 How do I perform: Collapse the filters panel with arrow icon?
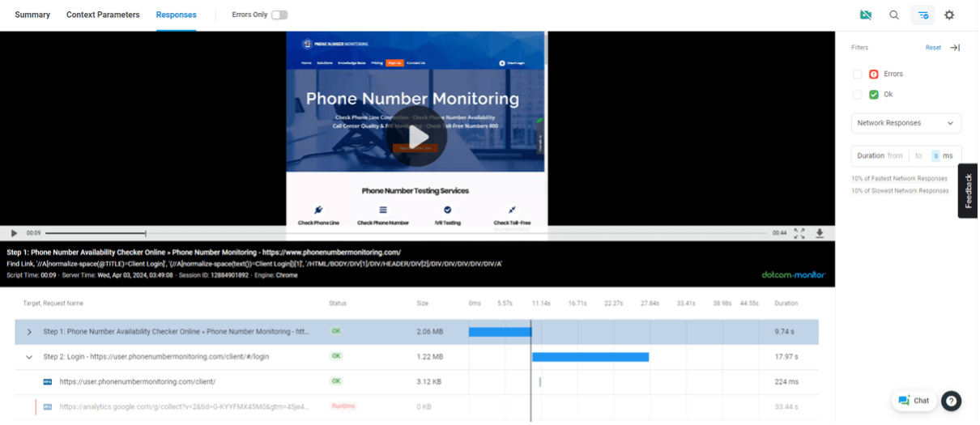click(x=955, y=48)
